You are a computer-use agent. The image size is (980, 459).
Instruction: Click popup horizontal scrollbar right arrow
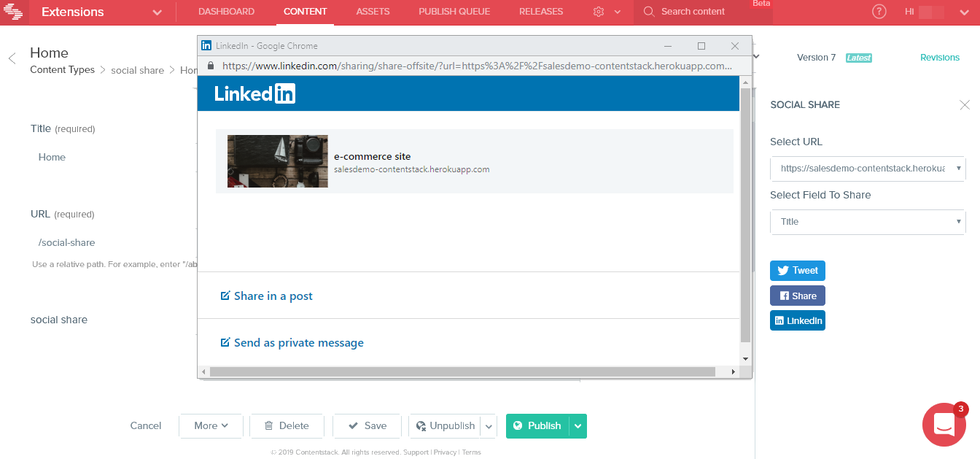[734, 372]
